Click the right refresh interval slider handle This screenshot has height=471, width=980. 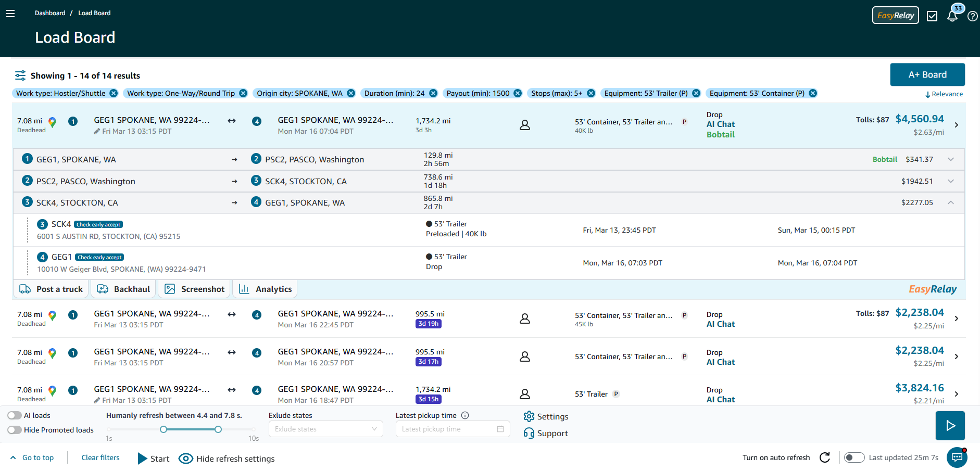(x=218, y=429)
